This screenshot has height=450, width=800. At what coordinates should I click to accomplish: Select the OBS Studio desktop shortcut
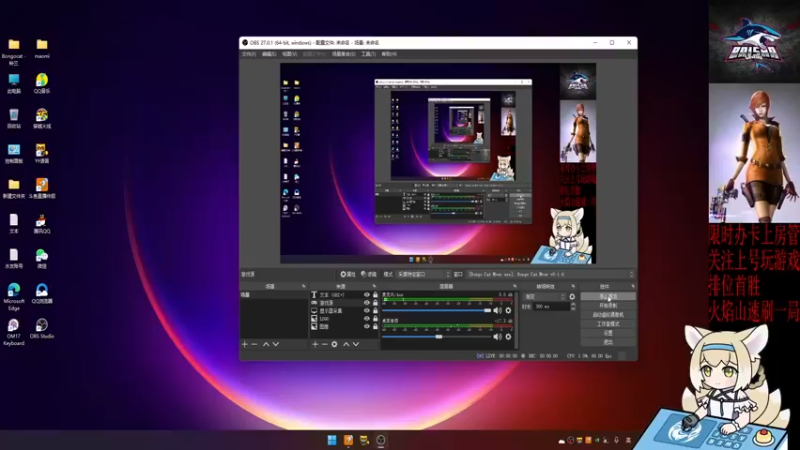click(42, 329)
